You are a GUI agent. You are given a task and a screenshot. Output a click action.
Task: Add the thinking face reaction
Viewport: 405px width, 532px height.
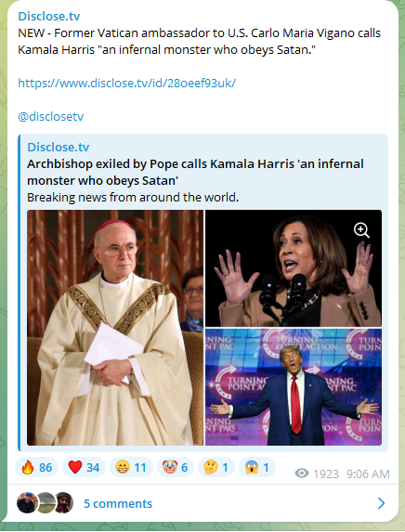coord(216,467)
